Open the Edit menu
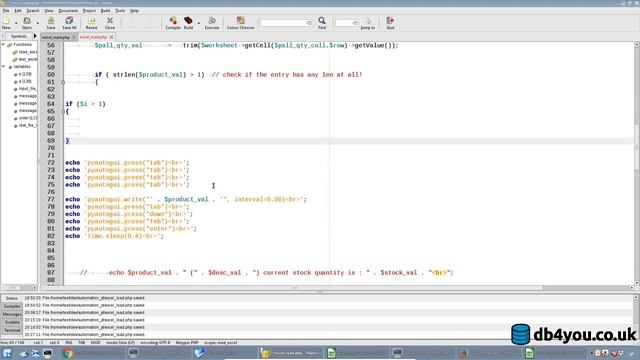 (18, 11)
